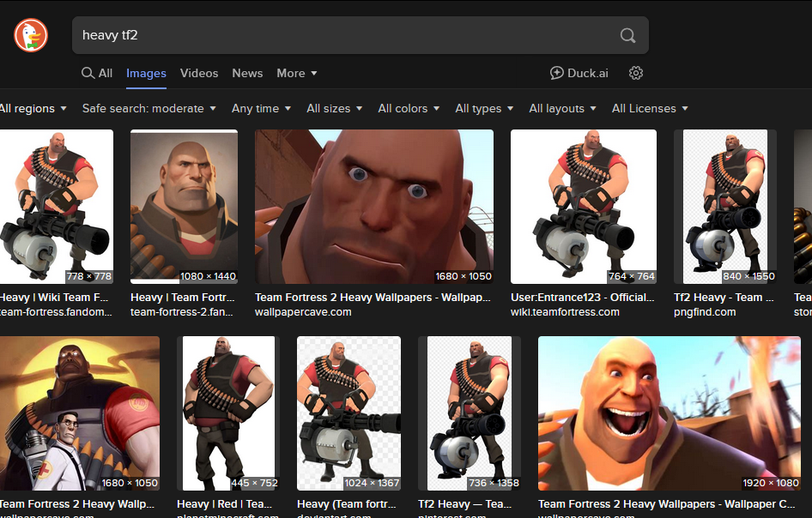Click the 'Heavy | Red | Tea...' title

click(x=224, y=504)
